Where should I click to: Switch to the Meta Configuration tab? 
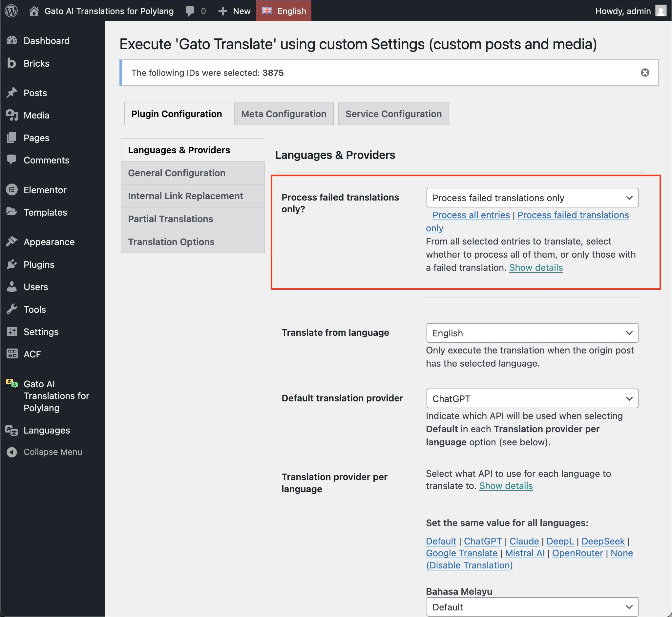[x=283, y=114]
